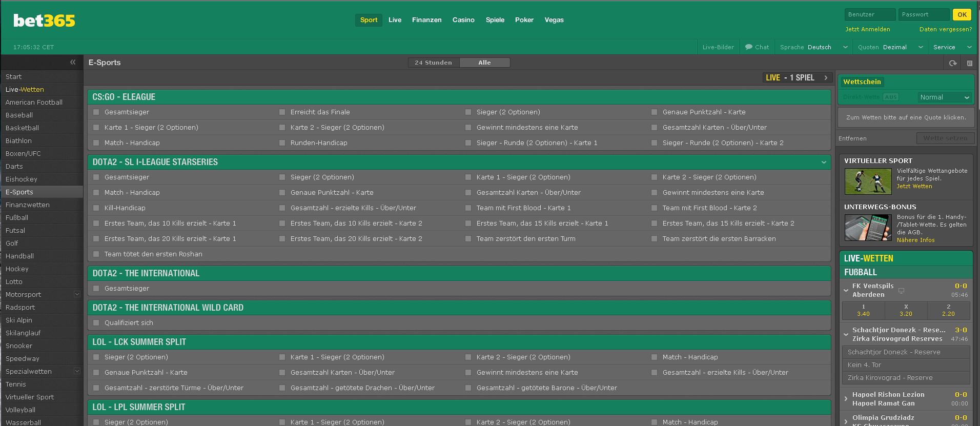This screenshot has width=980, height=426.
Task: Select draw odds 3.20
Action: (906, 310)
